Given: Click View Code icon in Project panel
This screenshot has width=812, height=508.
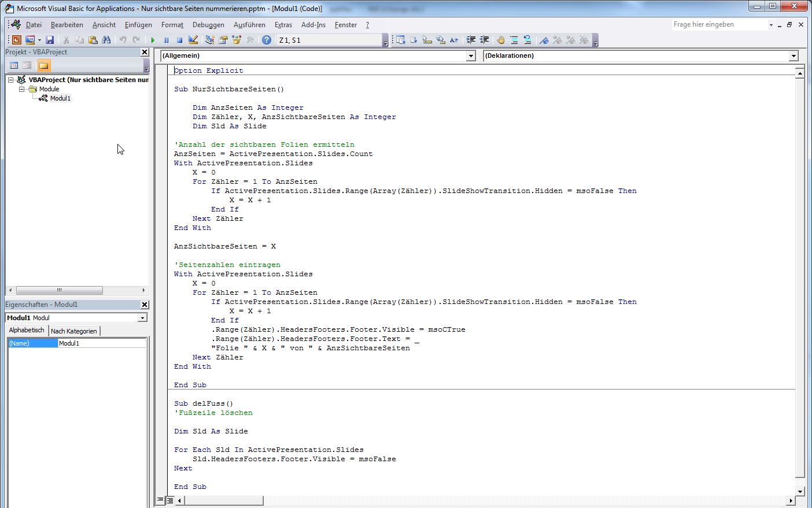Looking at the screenshot, I should [14, 65].
